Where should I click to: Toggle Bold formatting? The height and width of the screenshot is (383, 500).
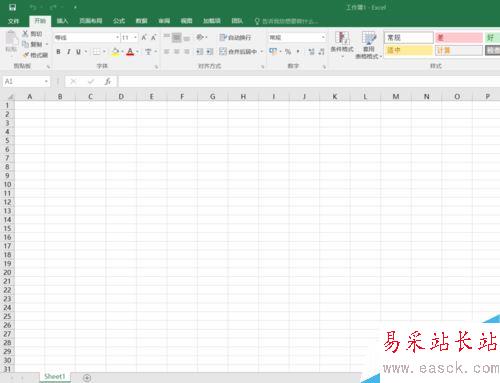[59, 52]
